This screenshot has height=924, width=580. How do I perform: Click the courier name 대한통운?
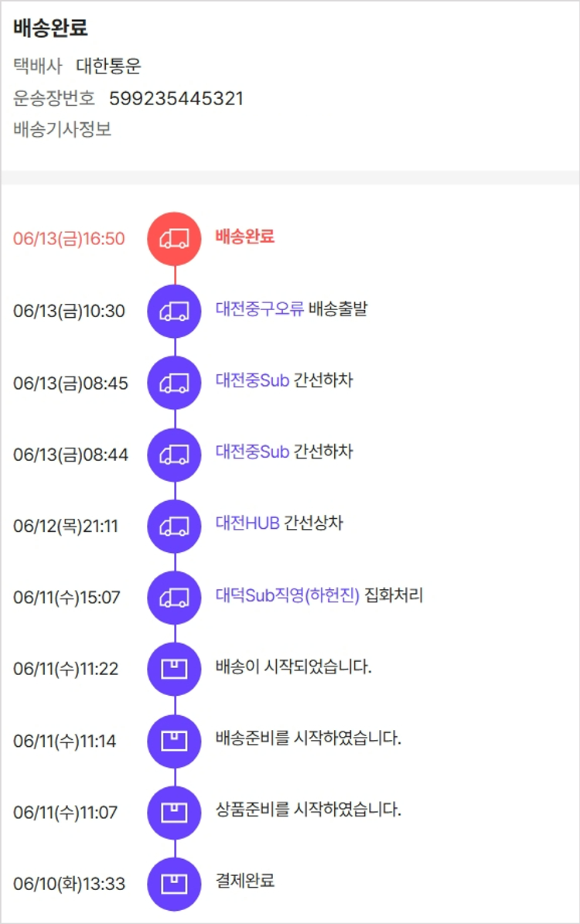(x=108, y=66)
